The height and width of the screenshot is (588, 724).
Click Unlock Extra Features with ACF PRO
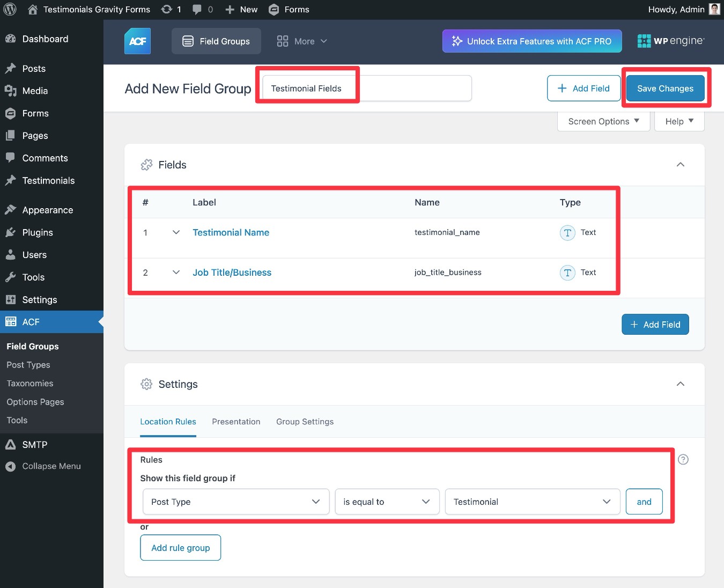[x=531, y=41]
